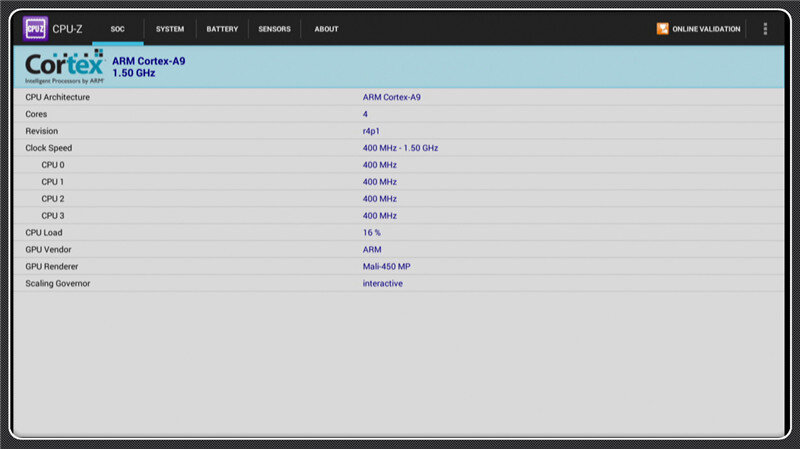
Task: Click the ONLINE VALIDATION button label
Action: coord(706,29)
